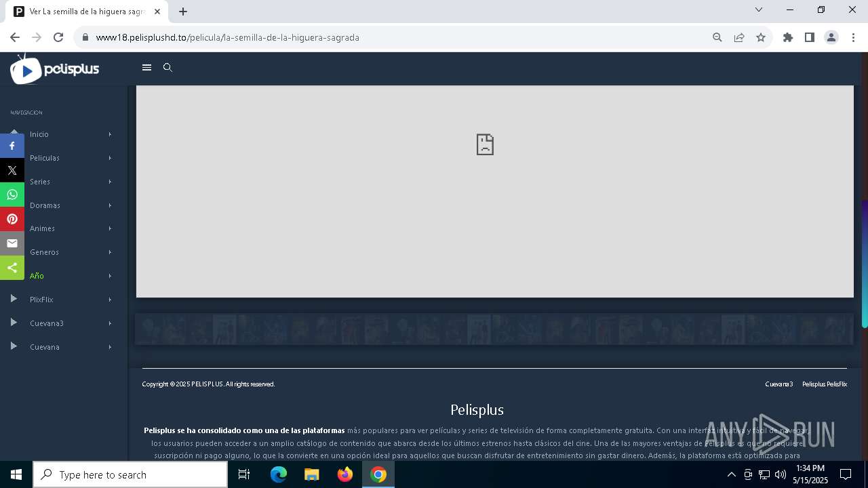Share on Facebook sidebar icon
The height and width of the screenshot is (488, 868).
(12, 146)
